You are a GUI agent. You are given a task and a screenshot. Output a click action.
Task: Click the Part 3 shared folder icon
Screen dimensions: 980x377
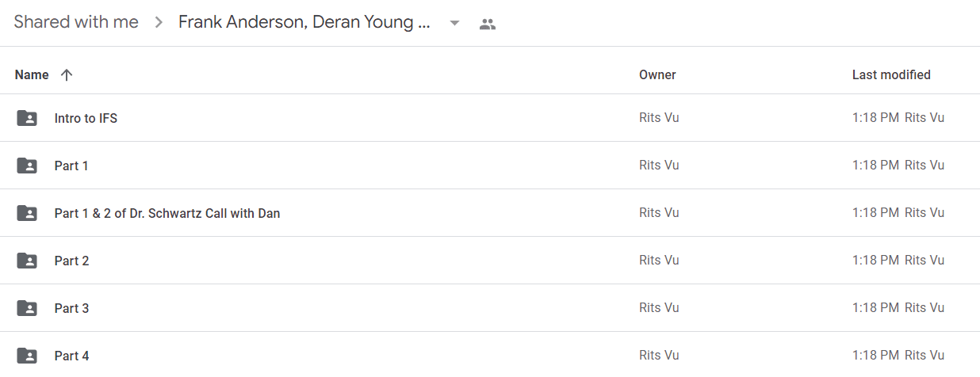click(x=27, y=308)
